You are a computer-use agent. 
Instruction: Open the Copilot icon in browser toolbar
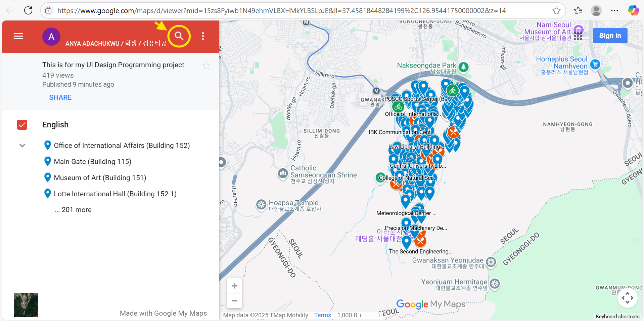tap(633, 10)
